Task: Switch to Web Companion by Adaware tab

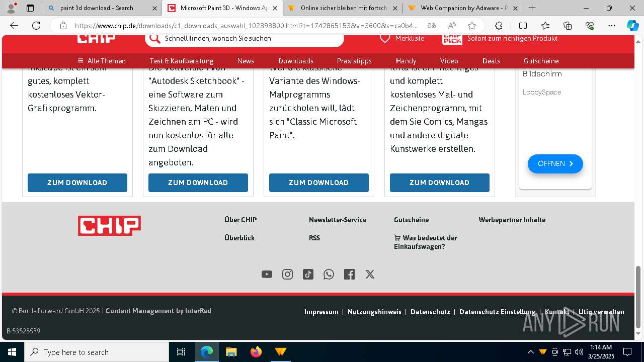Action: click(x=463, y=8)
